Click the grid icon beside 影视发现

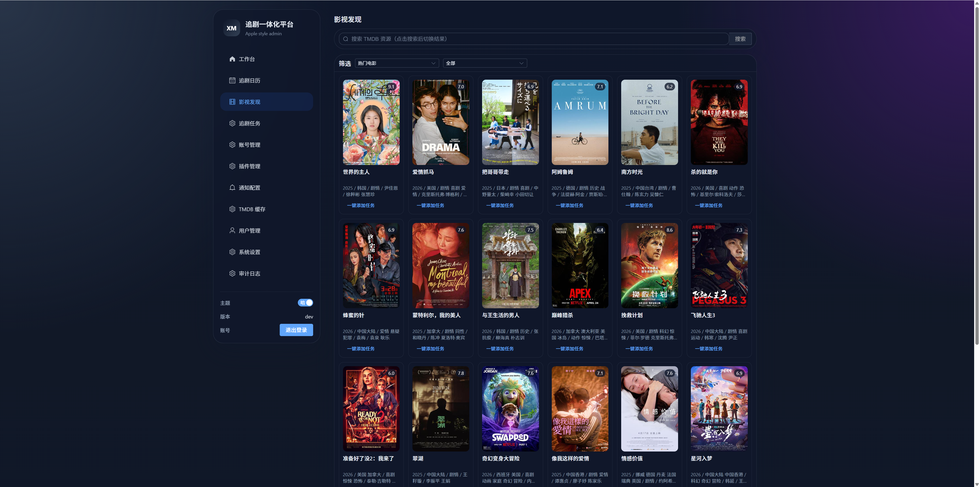click(232, 102)
